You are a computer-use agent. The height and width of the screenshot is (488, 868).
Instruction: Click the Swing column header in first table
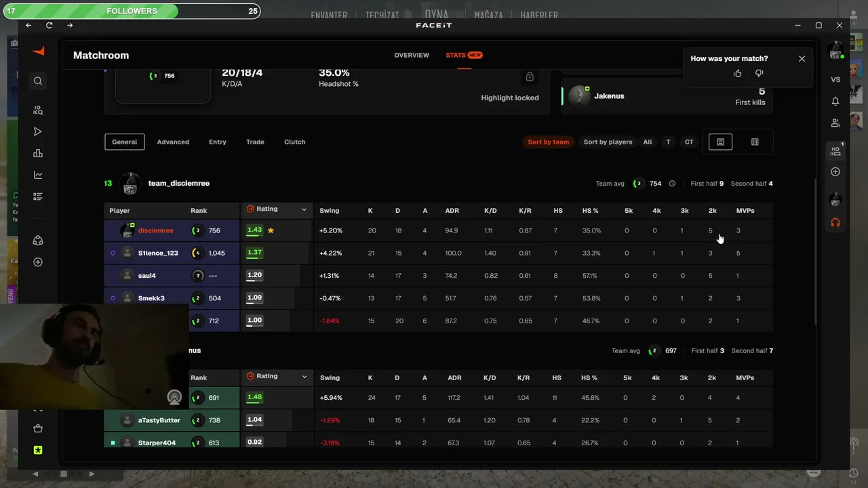pyautogui.click(x=330, y=211)
